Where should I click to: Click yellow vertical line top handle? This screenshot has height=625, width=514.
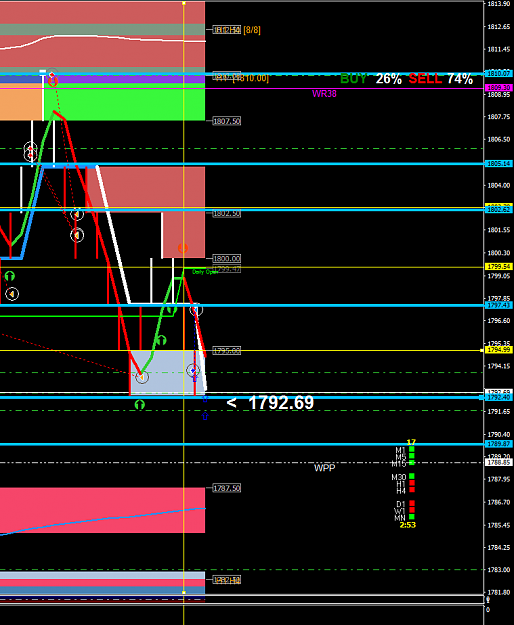(x=184, y=3)
